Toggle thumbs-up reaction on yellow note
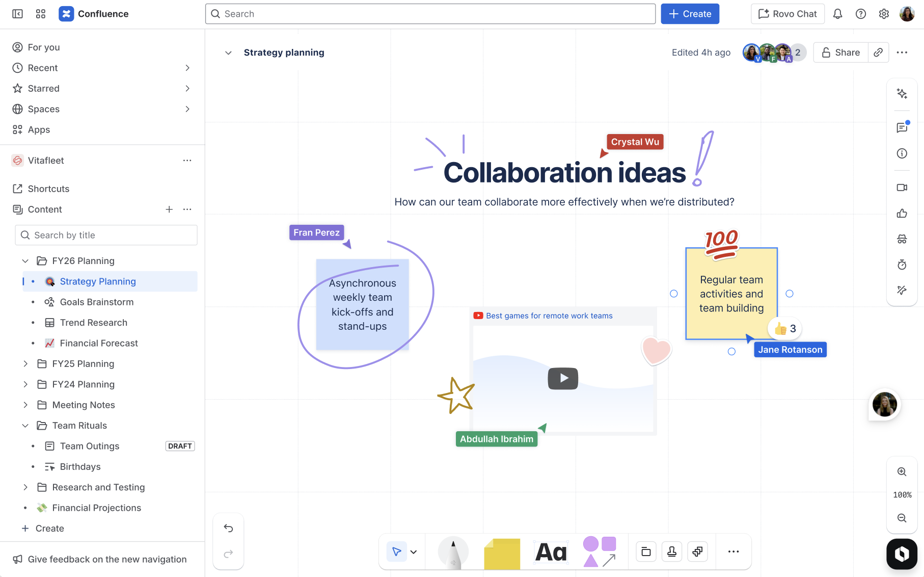The height and width of the screenshot is (577, 924). (x=784, y=329)
